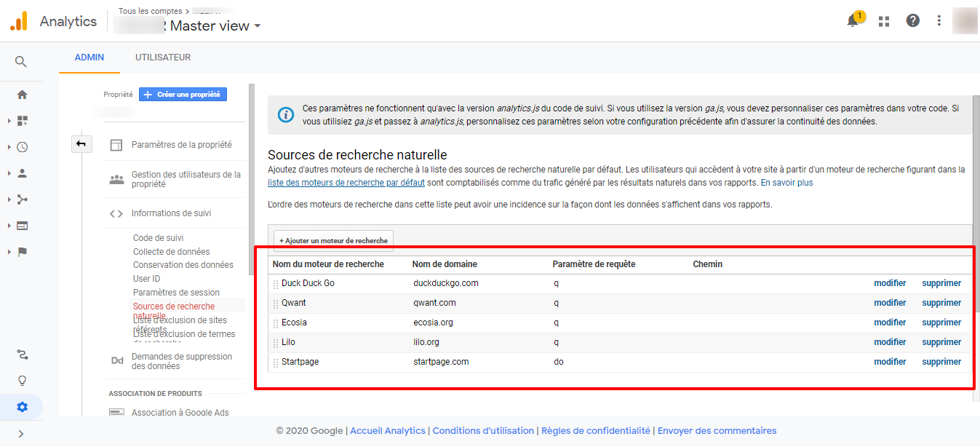Click supprimer for Duck Duck Go

tap(941, 283)
